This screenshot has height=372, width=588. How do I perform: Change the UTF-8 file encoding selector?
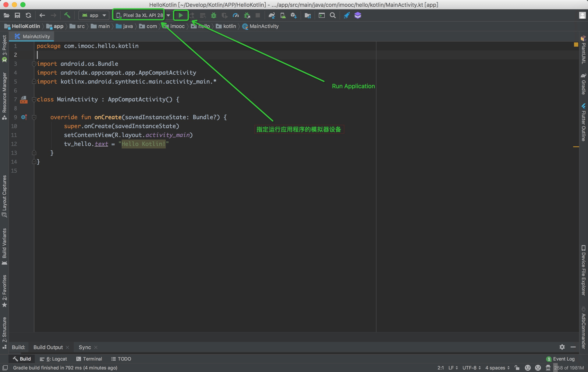click(471, 368)
